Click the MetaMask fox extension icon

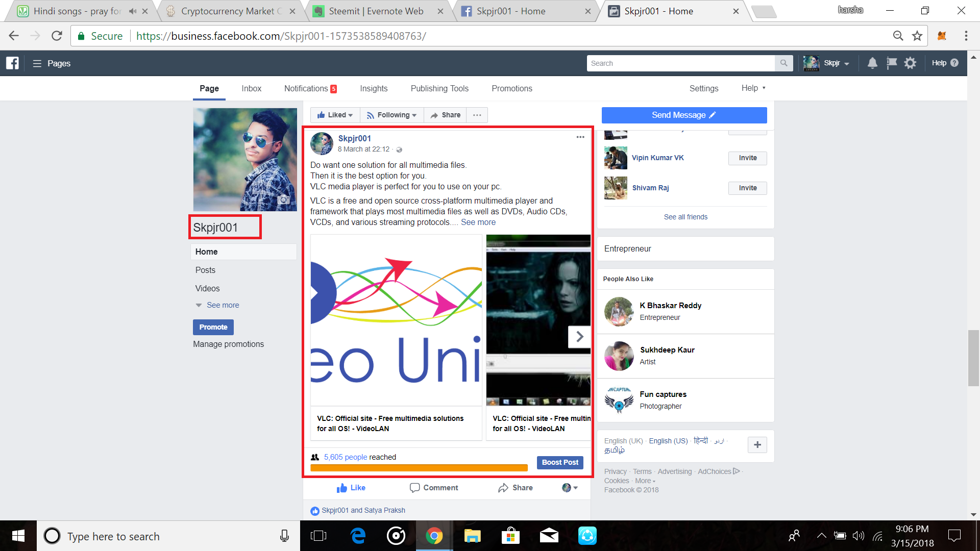click(942, 36)
